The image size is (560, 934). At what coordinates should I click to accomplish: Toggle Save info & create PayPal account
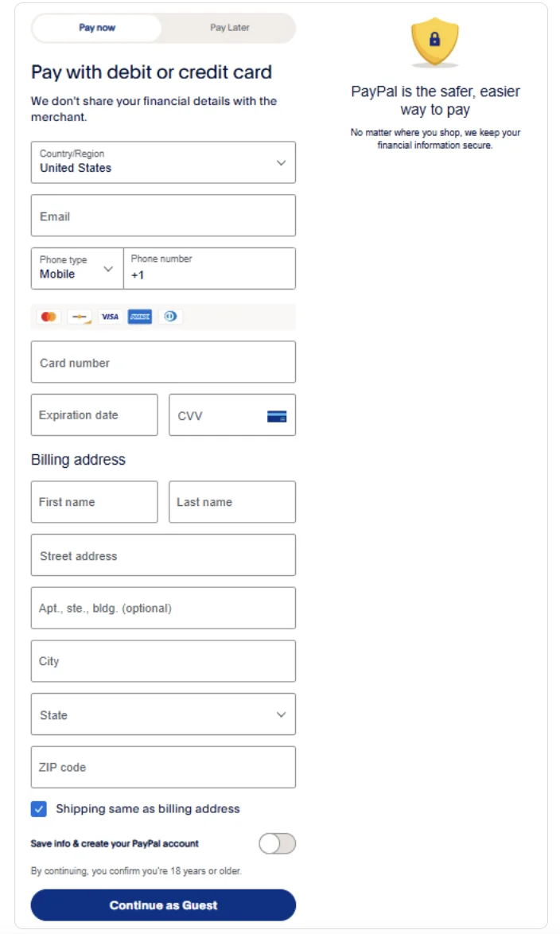[x=277, y=844]
